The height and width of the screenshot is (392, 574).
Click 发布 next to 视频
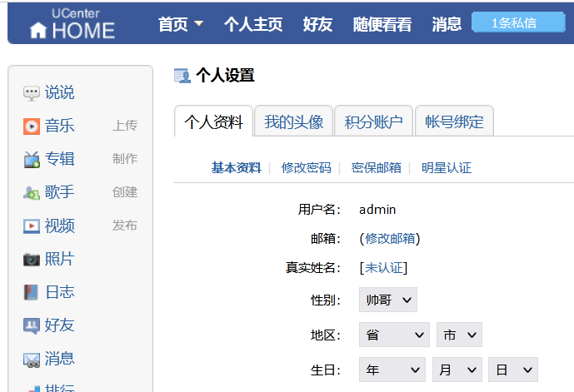click(125, 226)
